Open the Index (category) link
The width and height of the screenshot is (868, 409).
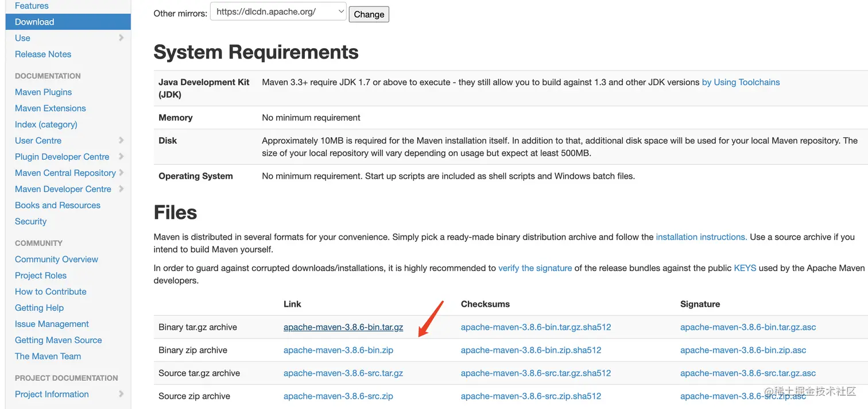pos(46,124)
